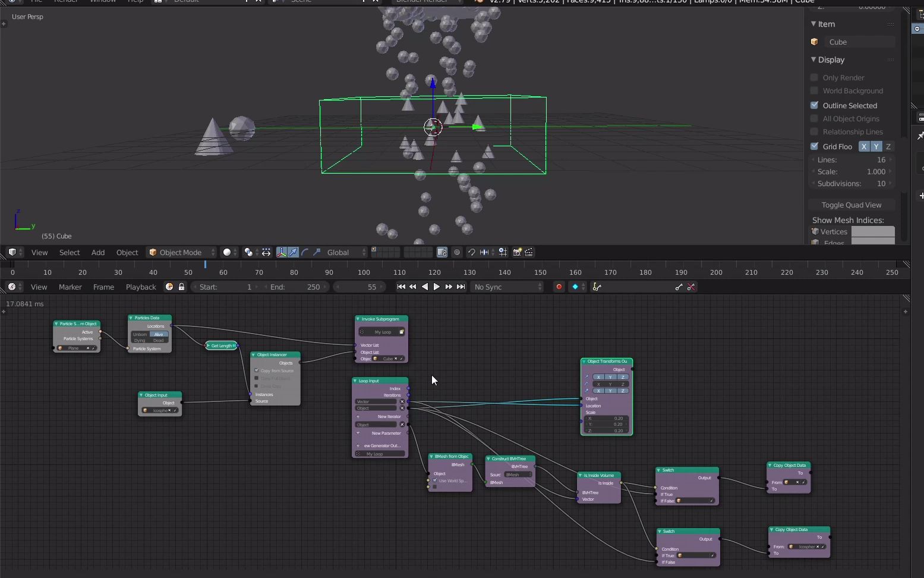Open the timeline editor type clock icon
924x578 pixels.
[x=14, y=287]
